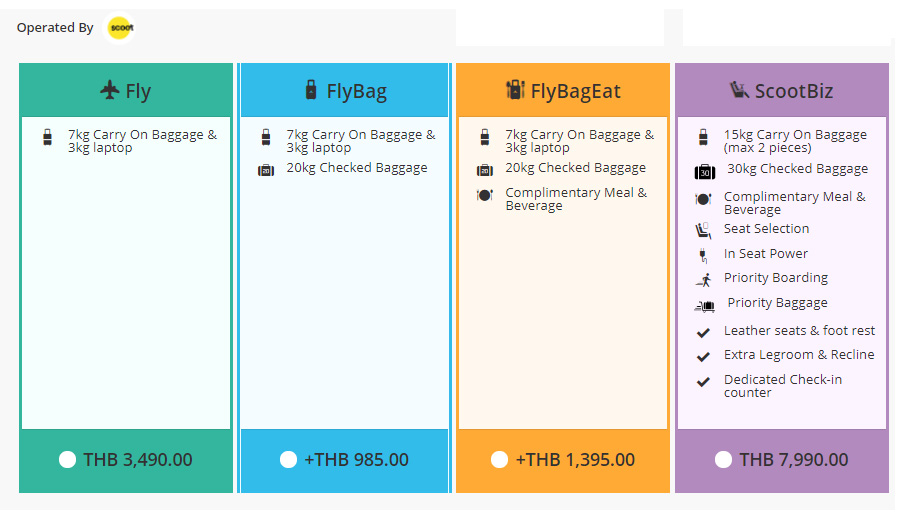The height and width of the screenshot is (519, 904).
Task: Click the Priority Baggage icon
Action: [x=704, y=305]
